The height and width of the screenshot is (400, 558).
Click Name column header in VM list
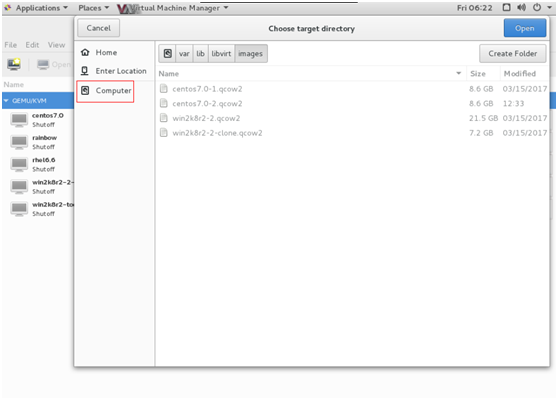coord(14,85)
